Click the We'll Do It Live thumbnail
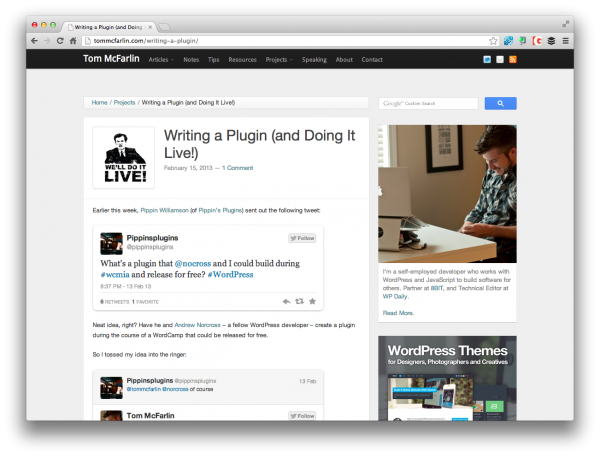This screenshot has height=457, width=600. tap(124, 158)
